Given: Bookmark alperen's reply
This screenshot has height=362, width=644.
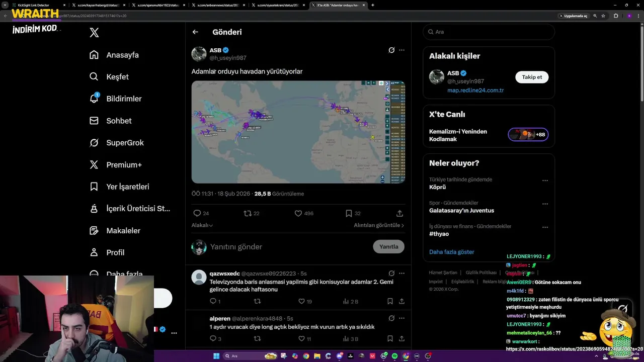Looking at the screenshot, I should [x=390, y=339].
